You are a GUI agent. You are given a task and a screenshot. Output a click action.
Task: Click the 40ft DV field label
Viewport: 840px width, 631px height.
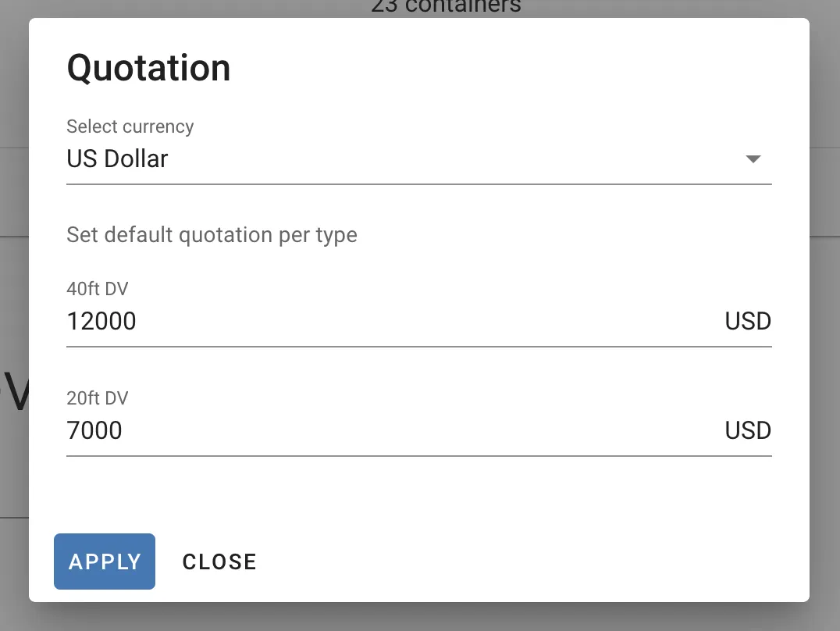pyautogui.click(x=98, y=288)
